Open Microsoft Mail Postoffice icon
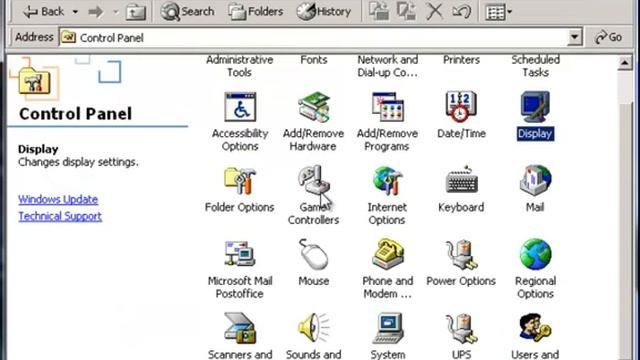640x360 pixels. pyautogui.click(x=240, y=254)
